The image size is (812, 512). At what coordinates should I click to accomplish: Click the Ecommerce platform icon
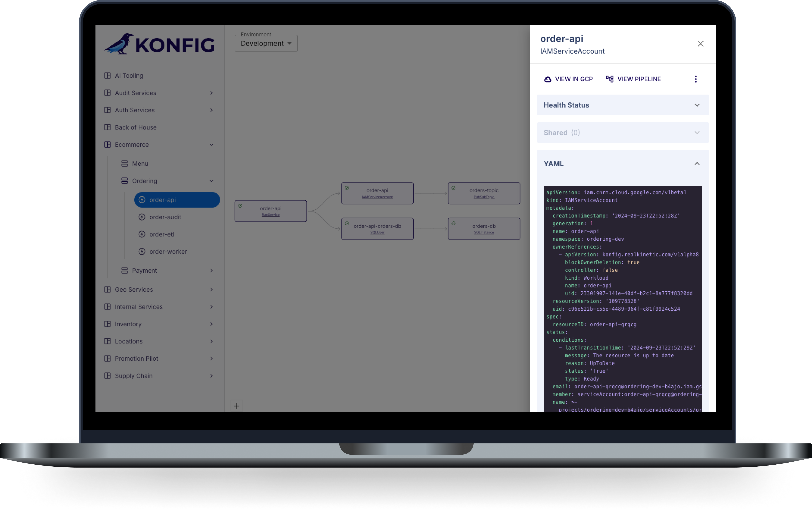click(x=108, y=144)
